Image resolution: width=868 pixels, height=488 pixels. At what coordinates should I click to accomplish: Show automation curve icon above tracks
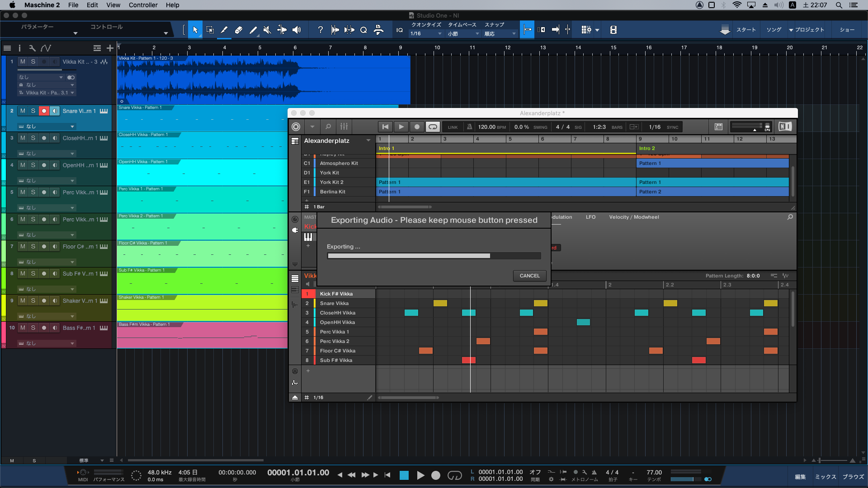click(x=46, y=48)
